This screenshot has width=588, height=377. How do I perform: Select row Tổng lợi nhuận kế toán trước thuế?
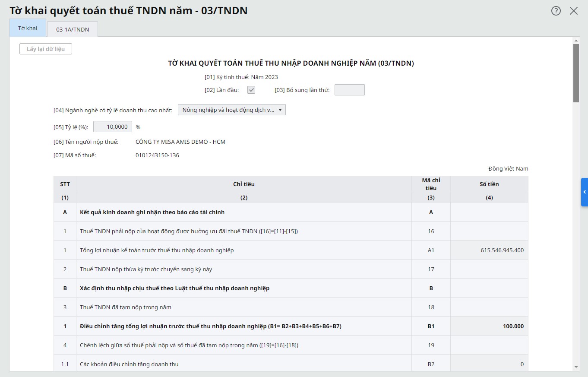(x=291, y=250)
